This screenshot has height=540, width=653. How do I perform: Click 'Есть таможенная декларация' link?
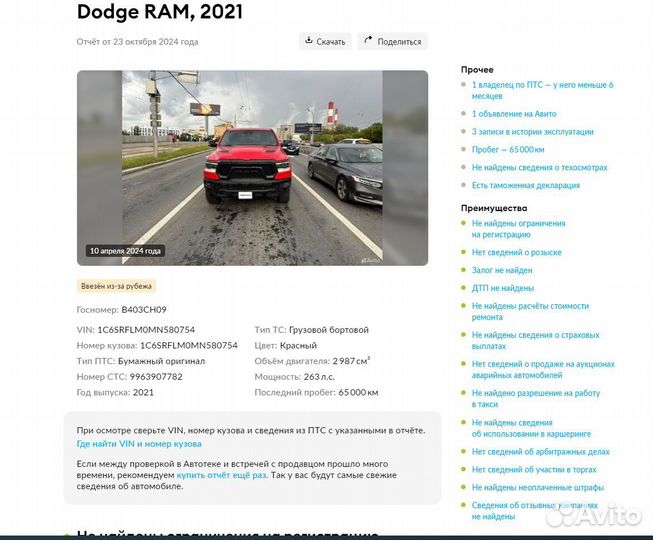point(526,185)
